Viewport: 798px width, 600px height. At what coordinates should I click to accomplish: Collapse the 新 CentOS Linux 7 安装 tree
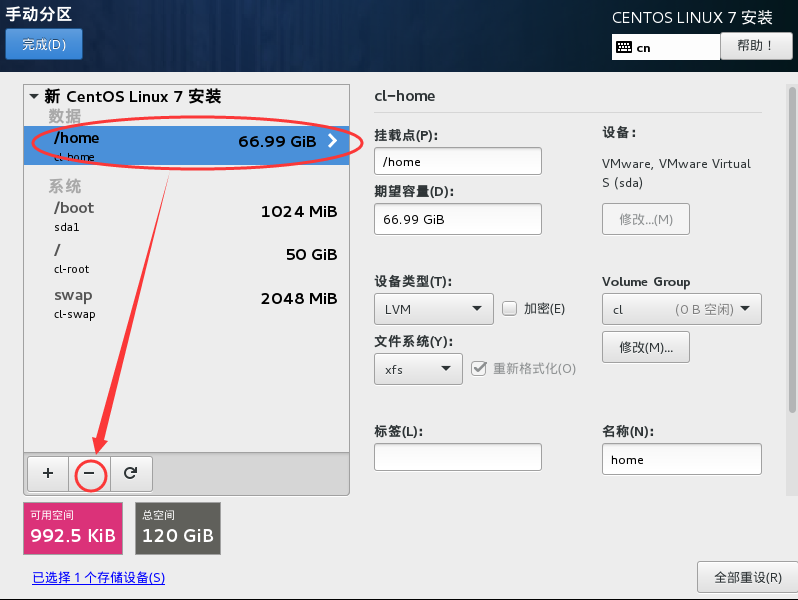pyautogui.click(x=34, y=97)
